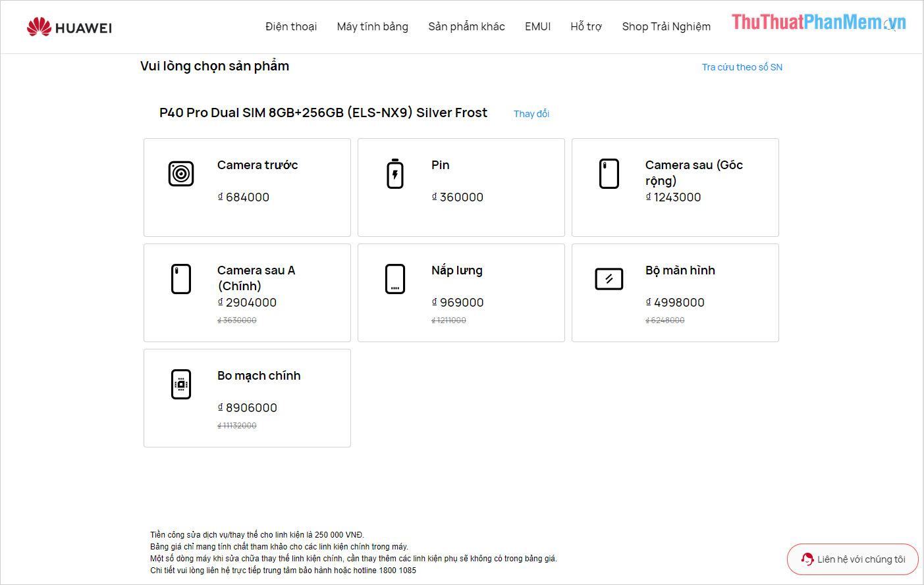Go to the EMUI menu item

pos(538,26)
